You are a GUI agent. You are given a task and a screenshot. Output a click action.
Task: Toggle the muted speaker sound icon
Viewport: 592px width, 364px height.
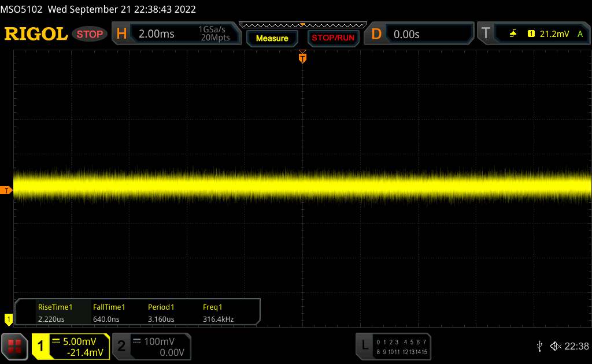point(556,346)
